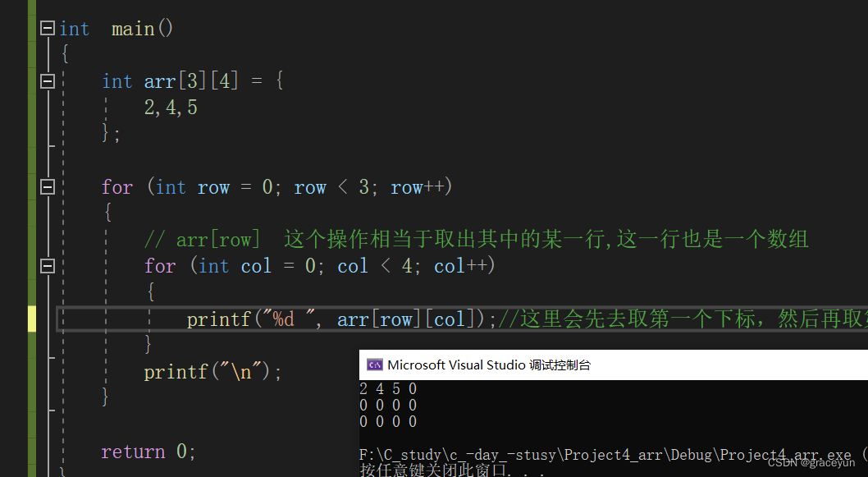Viewport: 868px width, 477px height.
Task: Collapse the arr[3][4] array initializer block
Action: [x=48, y=81]
